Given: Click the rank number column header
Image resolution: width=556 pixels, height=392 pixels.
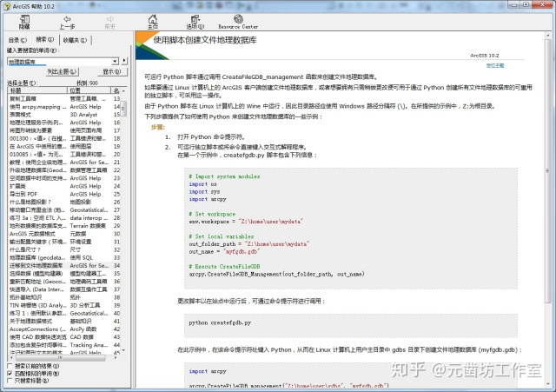Looking at the screenshot, I should pyautogui.click(x=116, y=90).
